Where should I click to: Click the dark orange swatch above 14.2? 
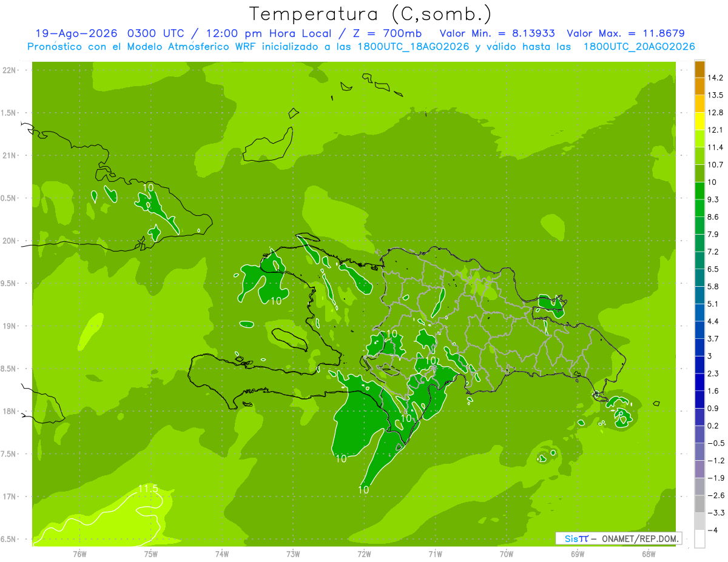pyautogui.click(x=699, y=69)
